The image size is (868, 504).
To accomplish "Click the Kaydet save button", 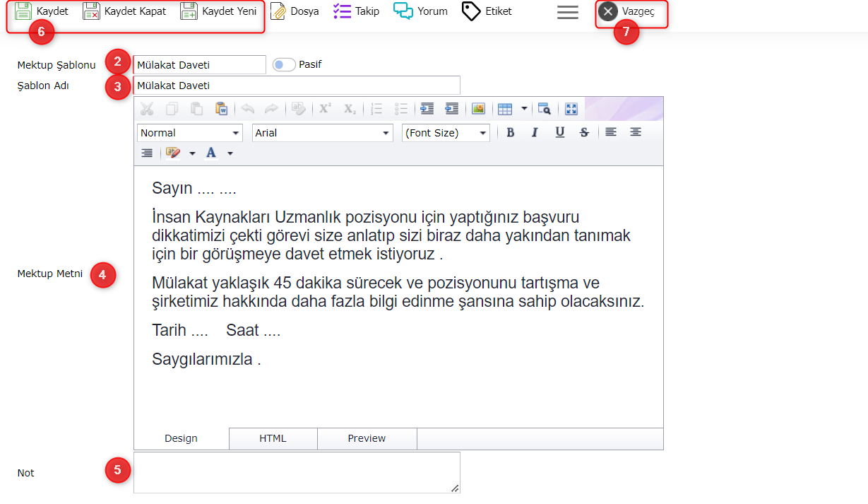I will point(42,11).
